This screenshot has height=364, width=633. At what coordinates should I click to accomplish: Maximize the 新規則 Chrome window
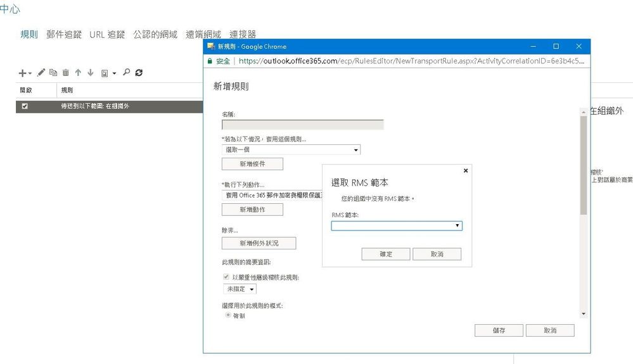tap(556, 46)
